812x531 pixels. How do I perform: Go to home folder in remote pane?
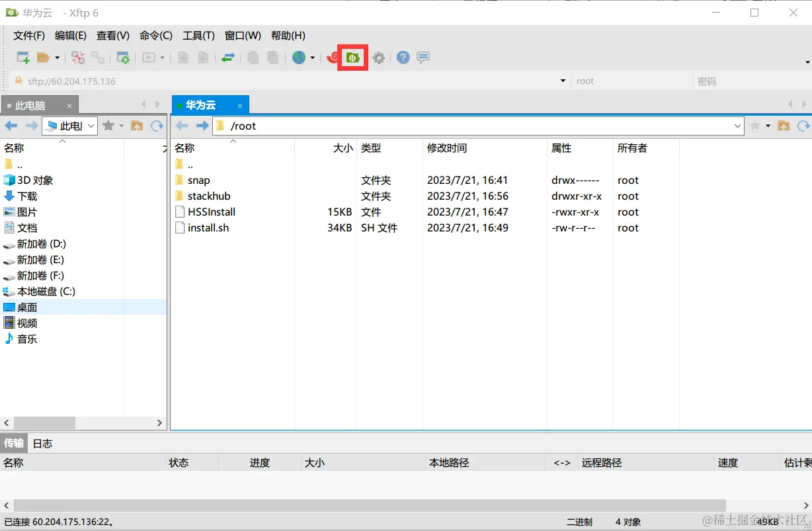click(784, 126)
